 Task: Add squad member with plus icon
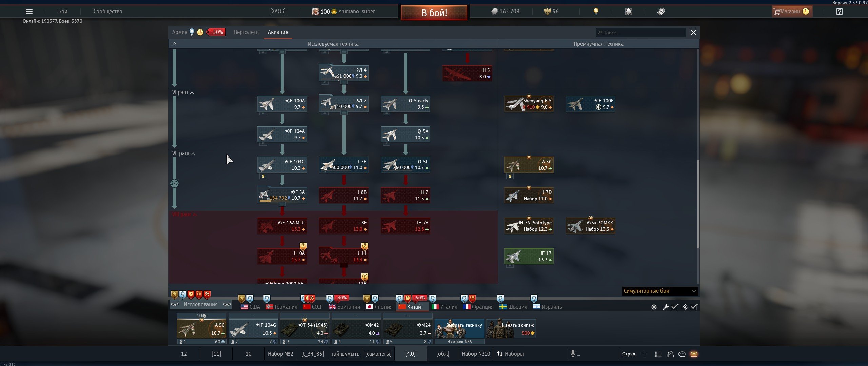tap(644, 354)
